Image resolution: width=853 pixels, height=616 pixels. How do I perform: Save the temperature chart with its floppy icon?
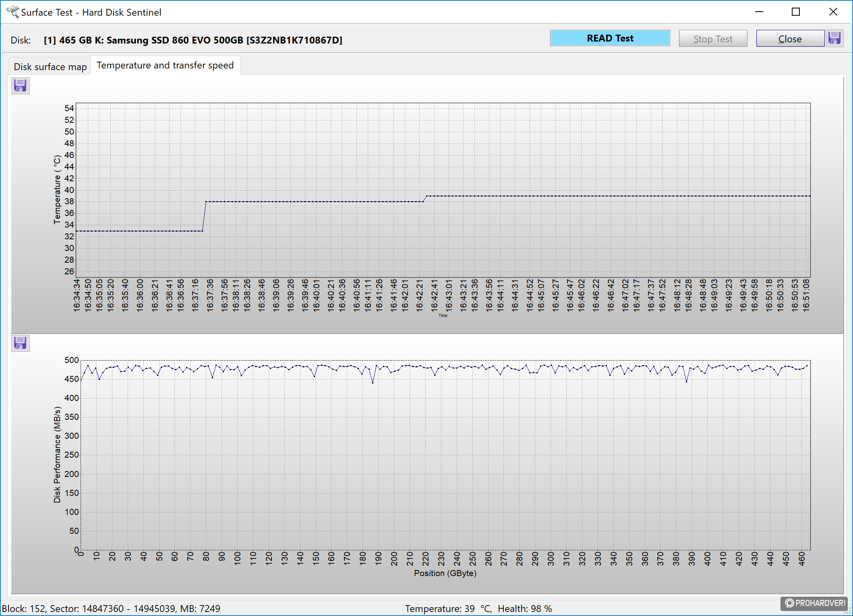(20, 86)
